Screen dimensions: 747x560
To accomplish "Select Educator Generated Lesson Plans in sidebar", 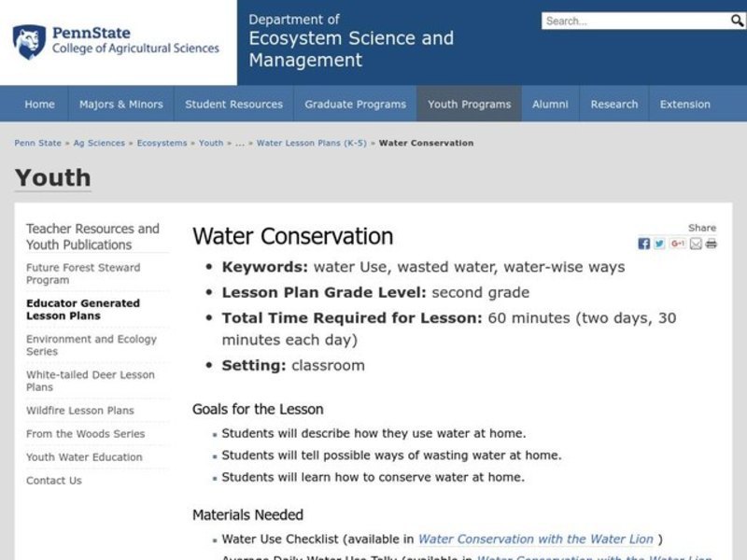I will coord(83,309).
